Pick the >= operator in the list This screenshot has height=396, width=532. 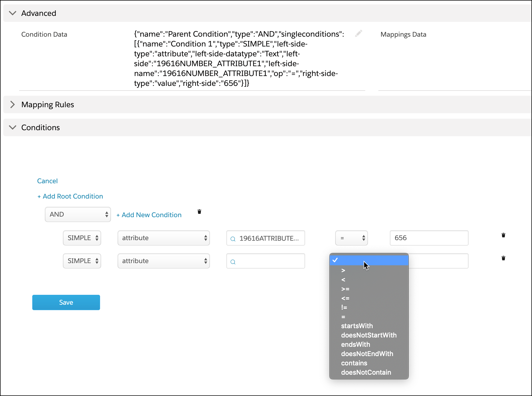tap(345, 289)
